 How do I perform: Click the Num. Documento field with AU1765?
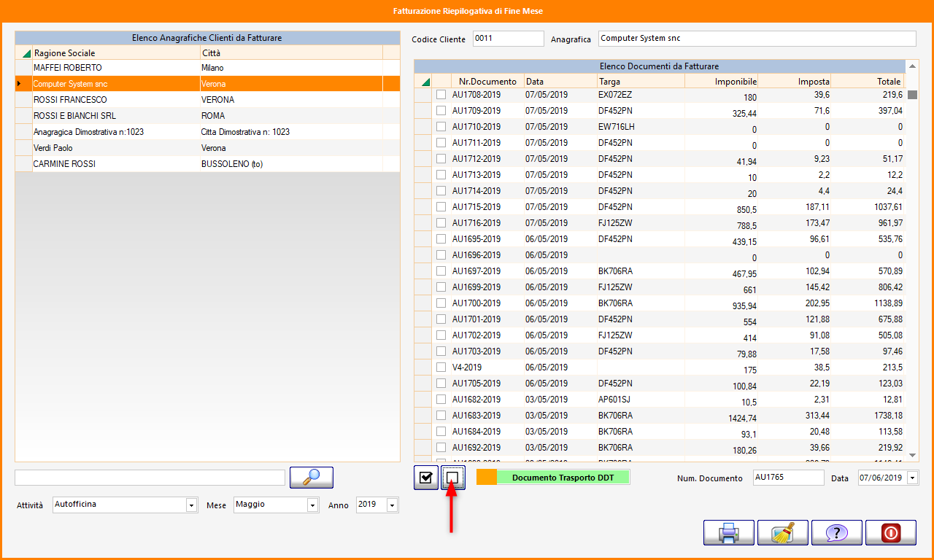click(788, 478)
